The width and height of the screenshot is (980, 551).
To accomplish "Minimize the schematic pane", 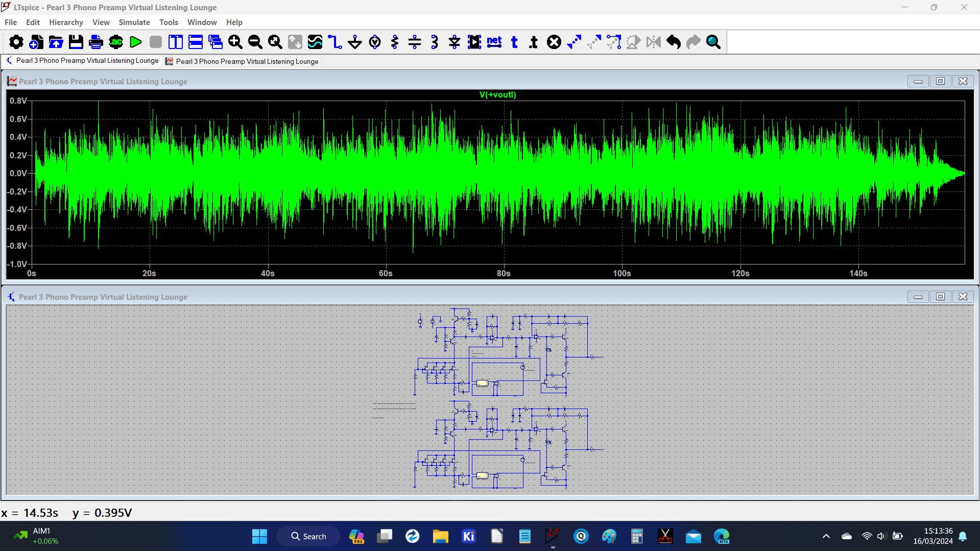I will coord(918,297).
